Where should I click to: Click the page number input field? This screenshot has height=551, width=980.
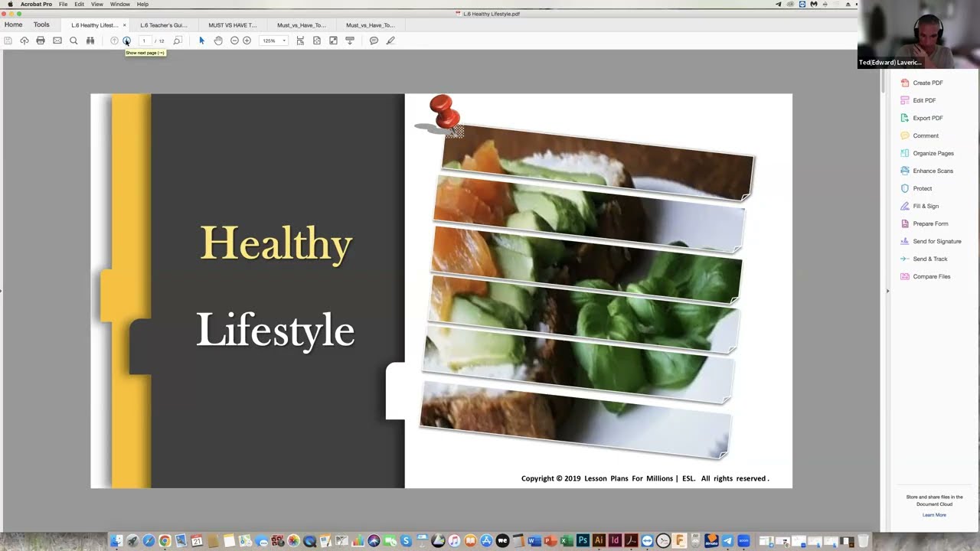[144, 41]
